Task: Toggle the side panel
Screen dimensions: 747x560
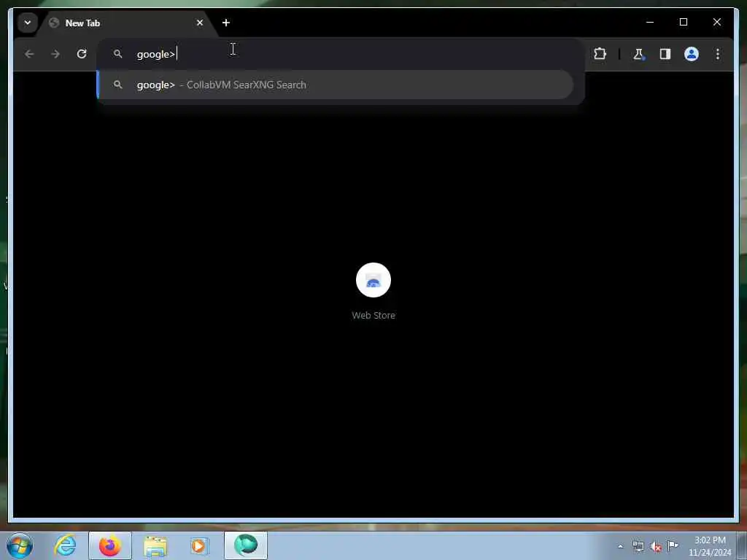Action: coord(665,54)
